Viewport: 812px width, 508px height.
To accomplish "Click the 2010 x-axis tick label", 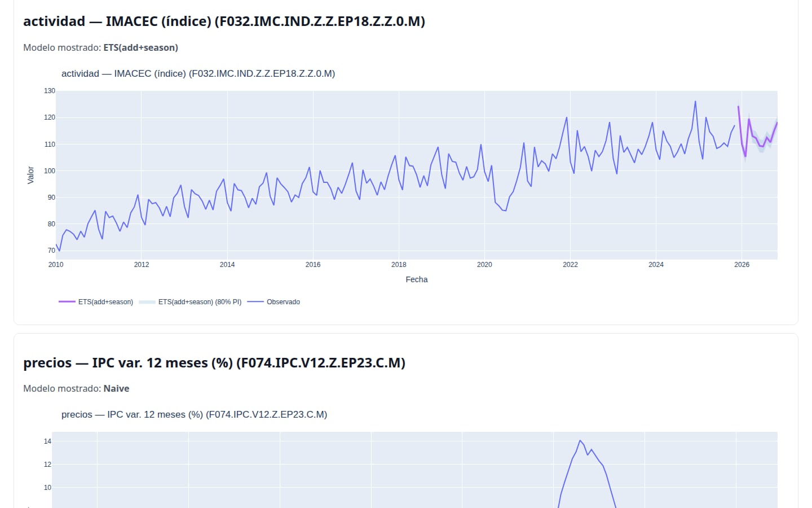I will (x=56, y=265).
